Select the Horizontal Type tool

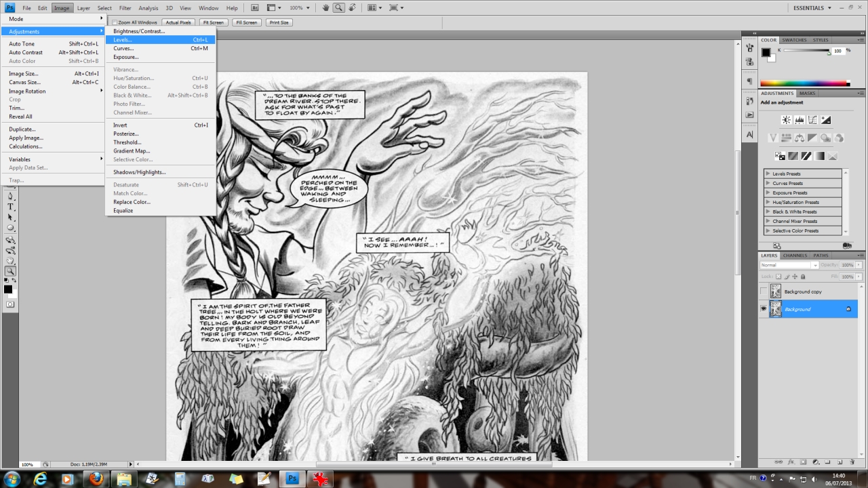11,206
